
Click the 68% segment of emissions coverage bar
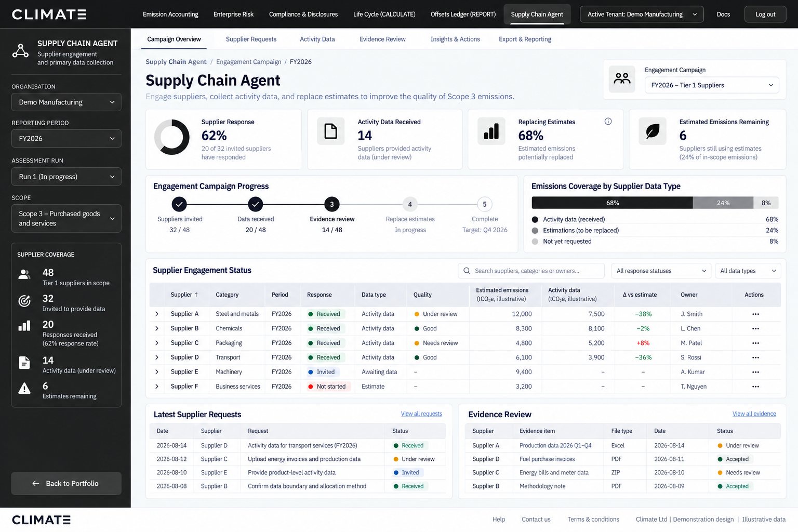coord(612,203)
